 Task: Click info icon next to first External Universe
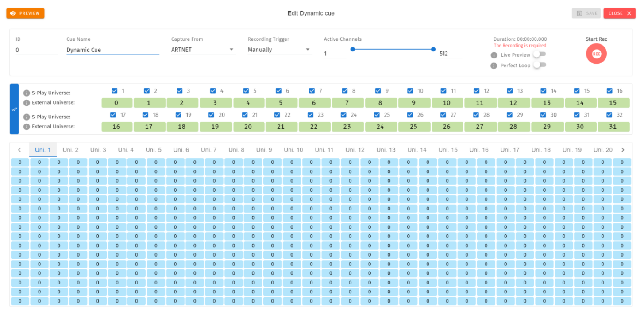[x=27, y=103]
